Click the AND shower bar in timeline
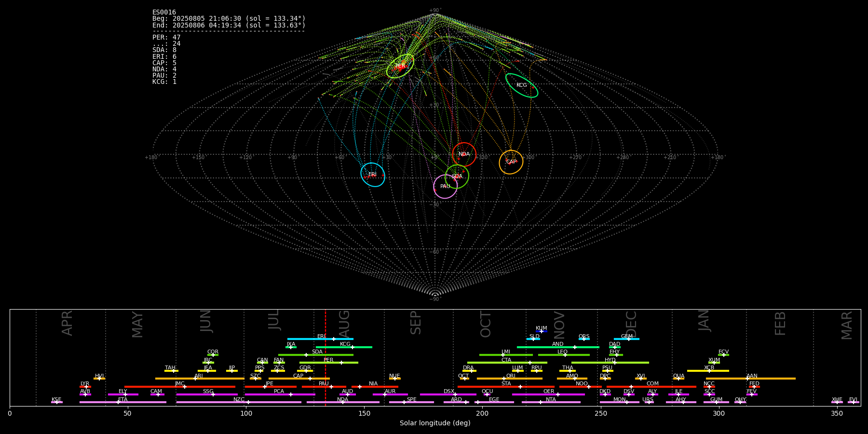Screen dimensions: 868x434 click(558, 347)
